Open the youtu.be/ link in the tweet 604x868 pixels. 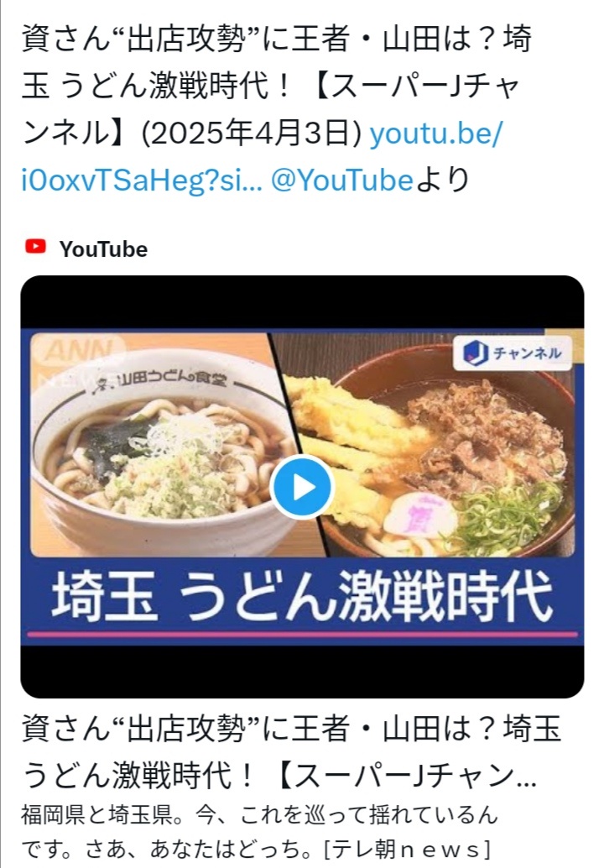[436, 133]
